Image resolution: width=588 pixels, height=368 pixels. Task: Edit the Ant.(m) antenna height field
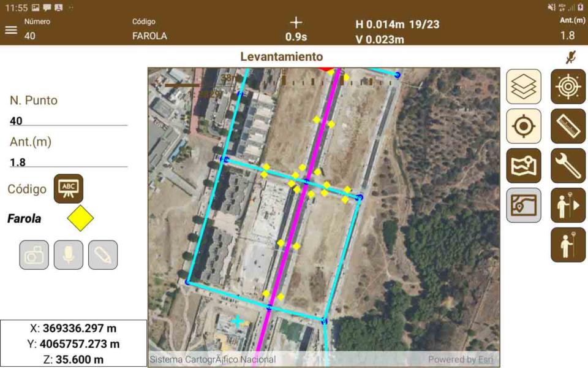67,162
